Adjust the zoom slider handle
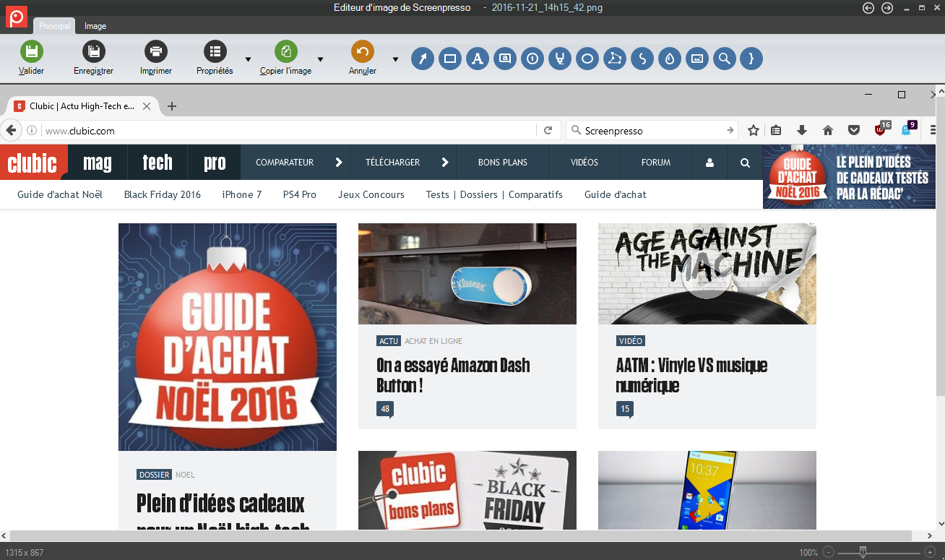 coord(863,552)
